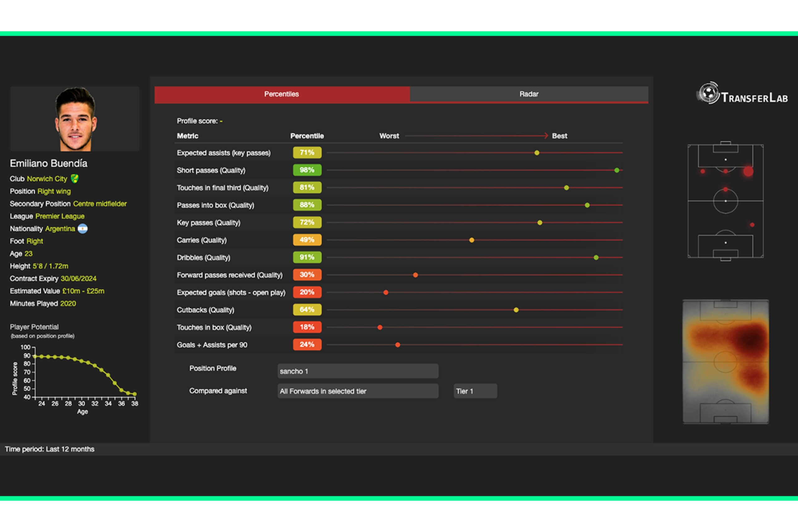Open the Compared against dropdown

coord(358,391)
